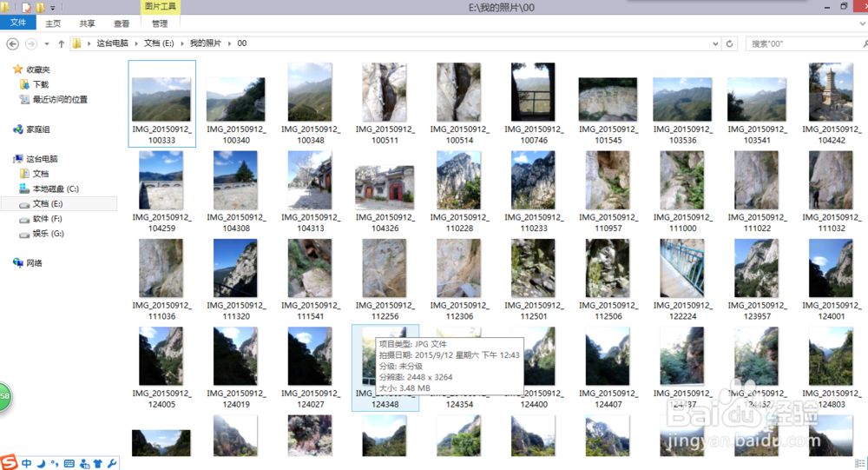
Task: Select photo IMG_20150912_124005
Action: click(x=161, y=368)
